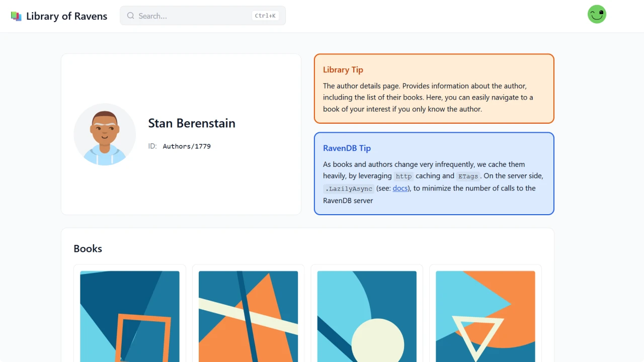644x362 pixels.
Task: Open first book cover with orange square
Action: [x=130, y=316]
